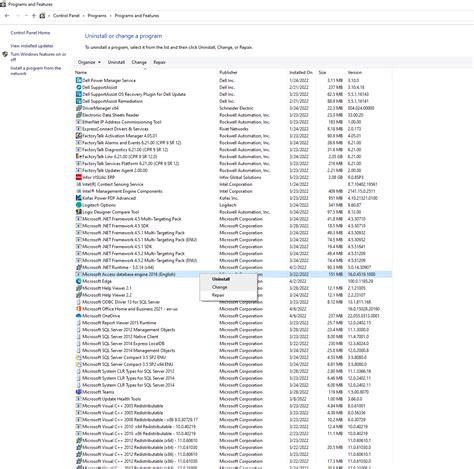The height and width of the screenshot is (469, 474).
Task: Click Programs in the breadcrumb
Action: tap(97, 16)
